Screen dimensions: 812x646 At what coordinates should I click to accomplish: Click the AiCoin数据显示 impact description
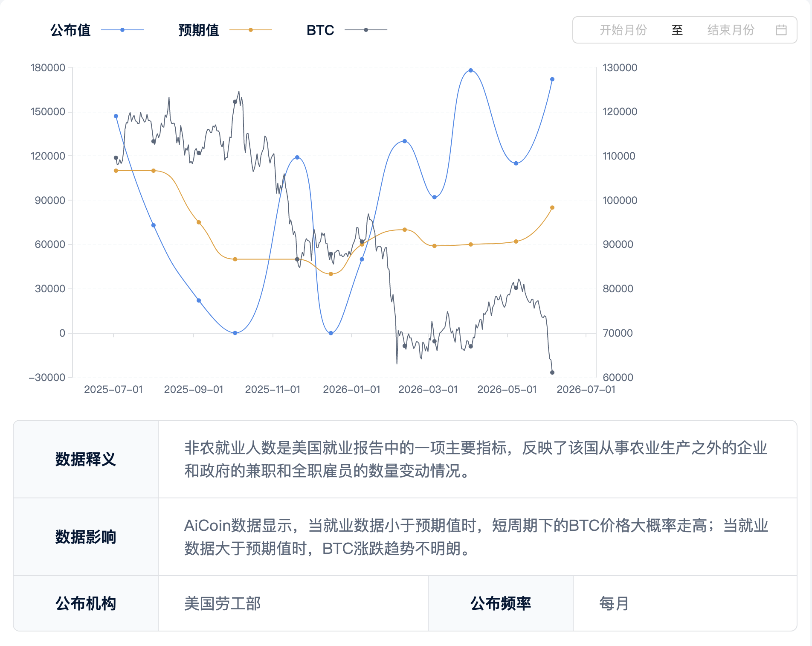[x=476, y=537]
